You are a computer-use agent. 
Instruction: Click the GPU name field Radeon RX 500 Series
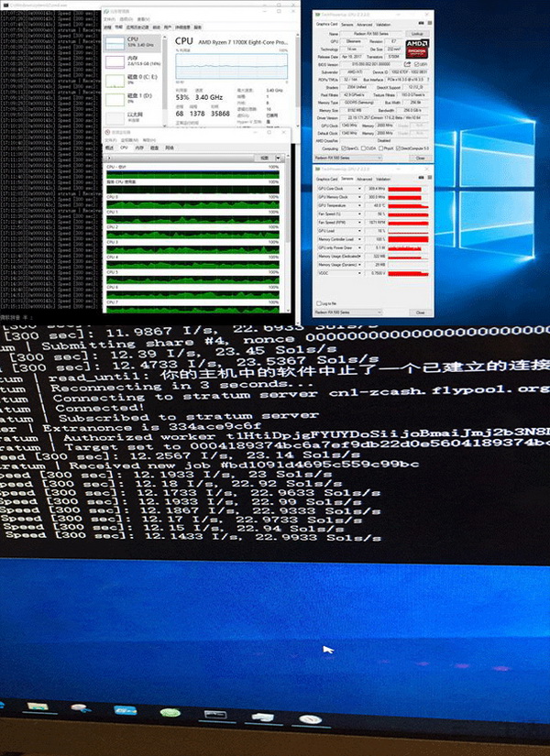pos(371,34)
